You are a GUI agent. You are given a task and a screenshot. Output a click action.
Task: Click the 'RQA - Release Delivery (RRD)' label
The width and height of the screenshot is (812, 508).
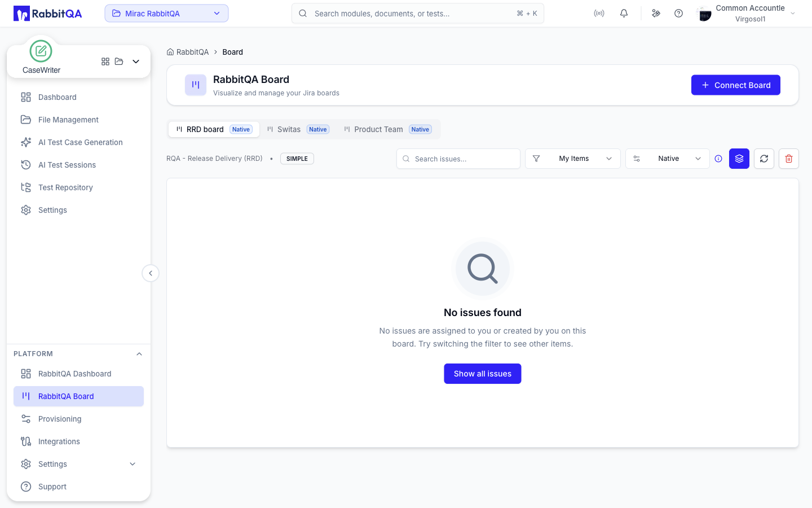pyautogui.click(x=214, y=159)
